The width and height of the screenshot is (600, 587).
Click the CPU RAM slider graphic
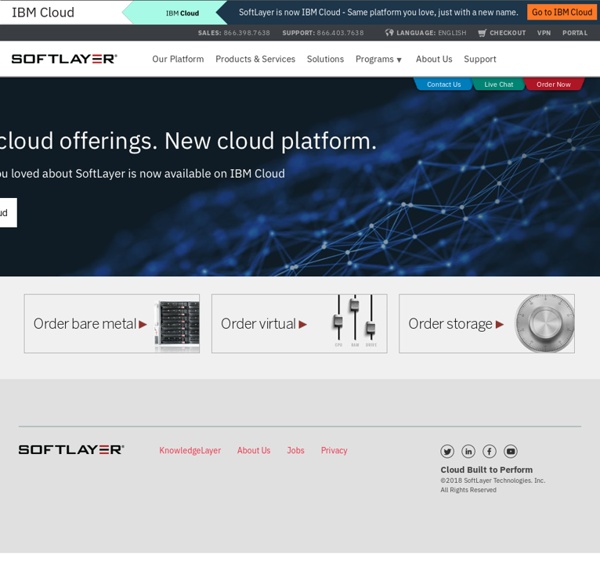[x=355, y=321]
